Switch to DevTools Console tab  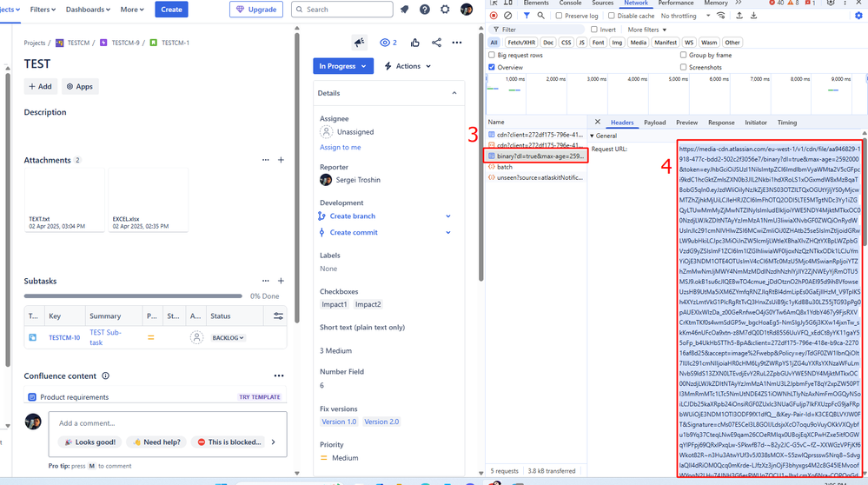point(570,3)
